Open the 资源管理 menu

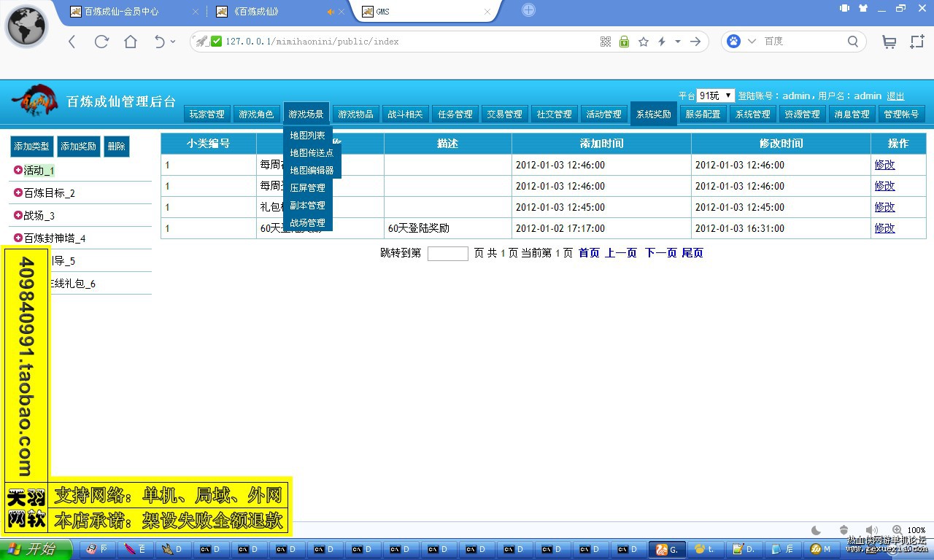[x=802, y=114]
